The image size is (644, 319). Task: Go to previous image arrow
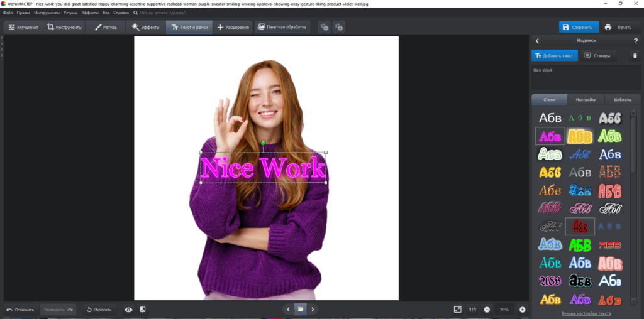[288, 309]
